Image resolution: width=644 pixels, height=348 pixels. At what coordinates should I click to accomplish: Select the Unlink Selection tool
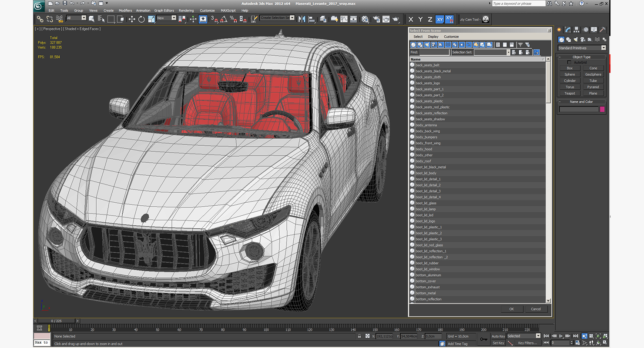click(x=50, y=19)
